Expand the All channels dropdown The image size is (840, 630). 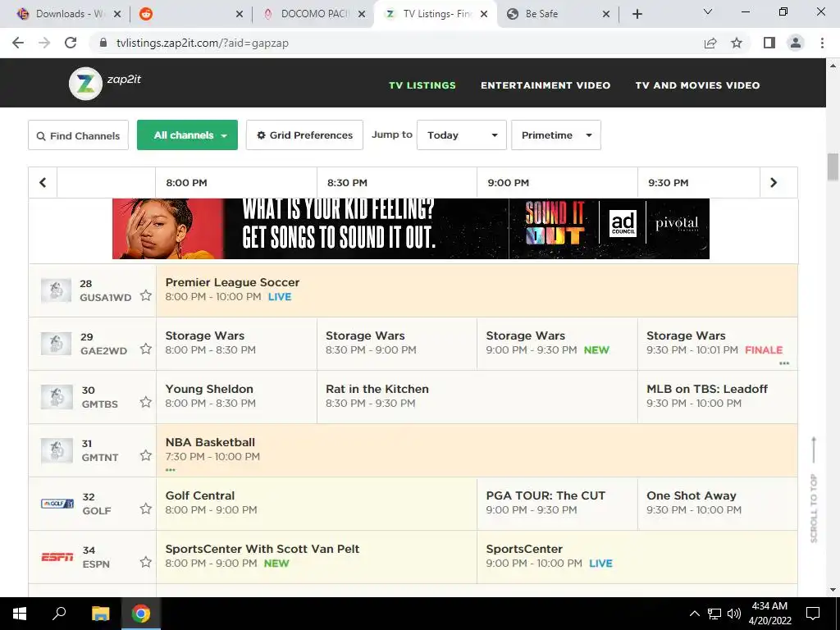click(188, 135)
